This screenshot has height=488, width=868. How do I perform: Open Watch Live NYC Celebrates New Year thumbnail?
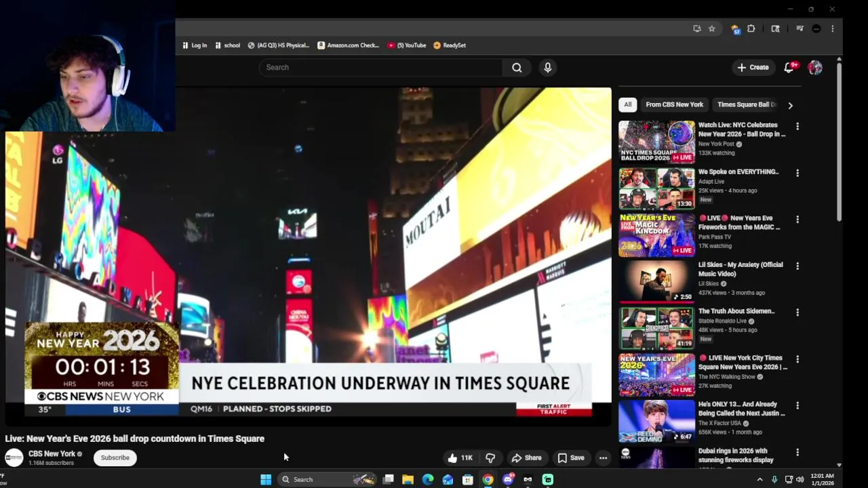(x=656, y=142)
